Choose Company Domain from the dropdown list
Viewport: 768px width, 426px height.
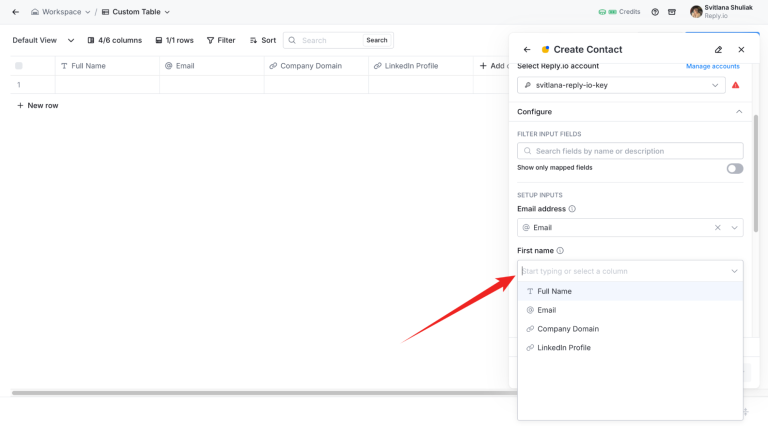(x=630, y=329)
